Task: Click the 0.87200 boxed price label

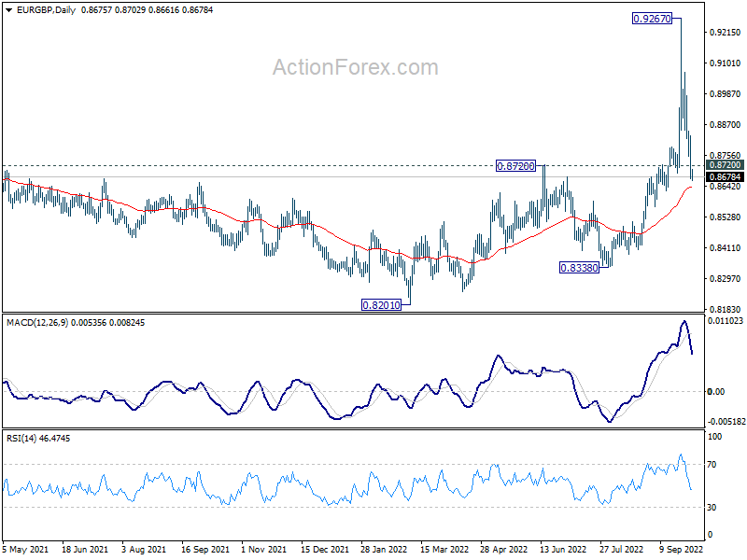Action: click(515, 166)
